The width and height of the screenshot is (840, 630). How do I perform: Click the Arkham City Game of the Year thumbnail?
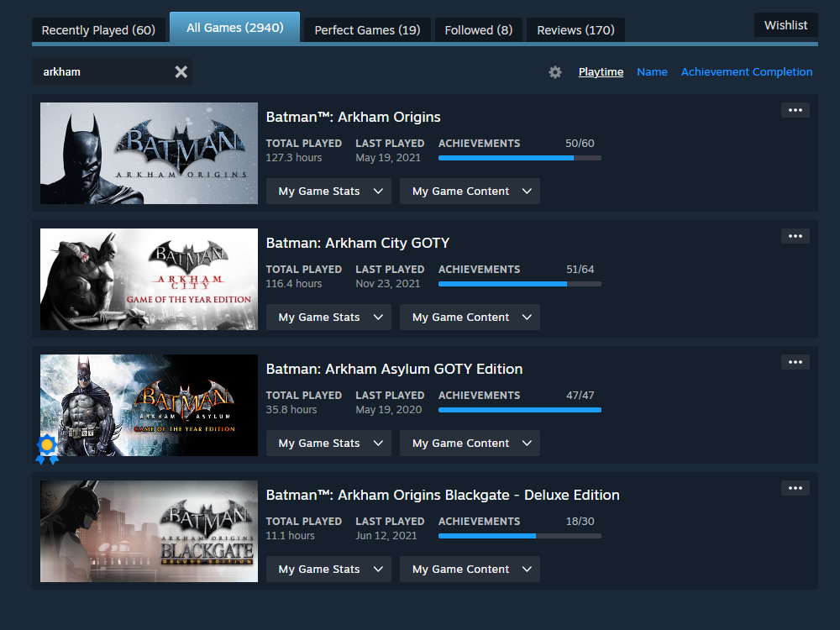tap(149, 279)
